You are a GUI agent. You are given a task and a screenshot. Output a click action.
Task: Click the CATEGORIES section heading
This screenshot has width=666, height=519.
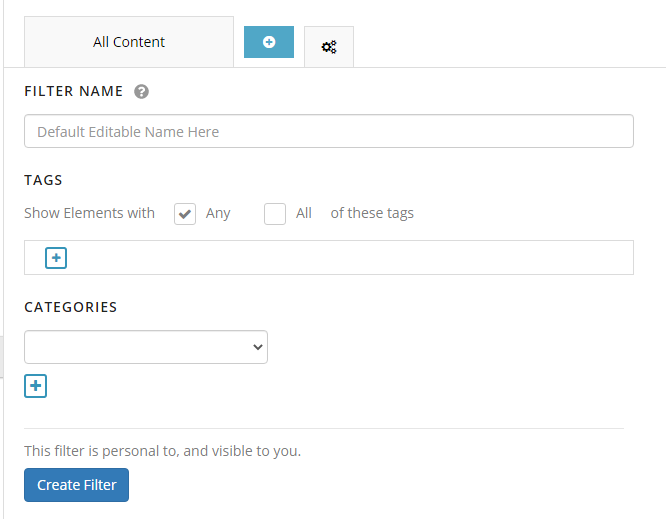coord(71,307)
